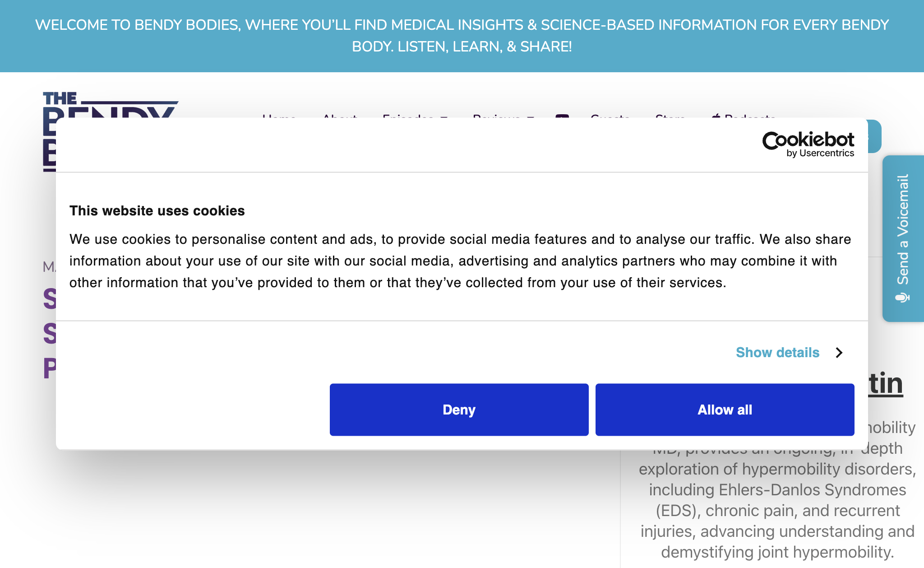This screenshot has height=568, width=924.
Task: Open the About menu item
Action: pyautogui.click(x=340, y=116)
